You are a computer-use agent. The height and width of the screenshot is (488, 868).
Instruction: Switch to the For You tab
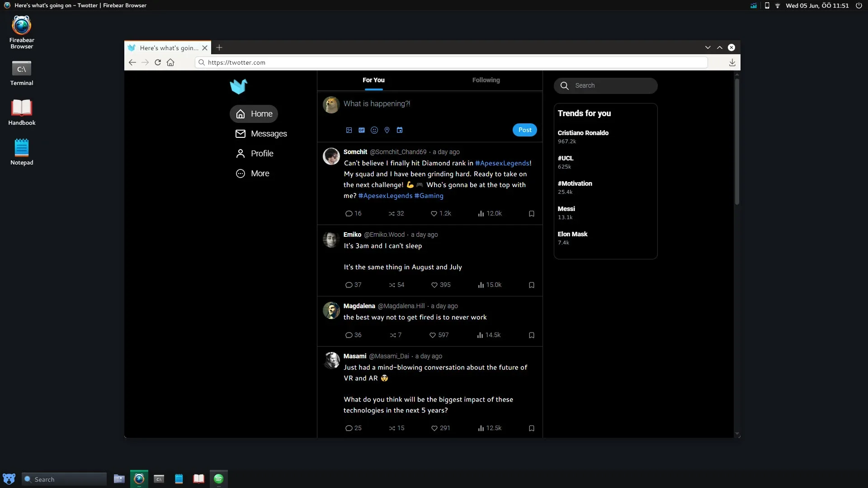[x=373, y=80]
